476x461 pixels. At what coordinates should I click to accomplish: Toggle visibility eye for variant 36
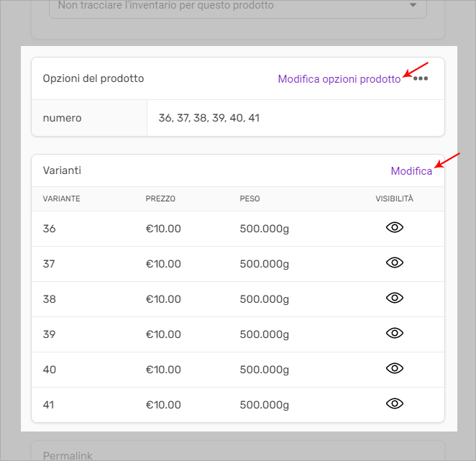(394, 227)
